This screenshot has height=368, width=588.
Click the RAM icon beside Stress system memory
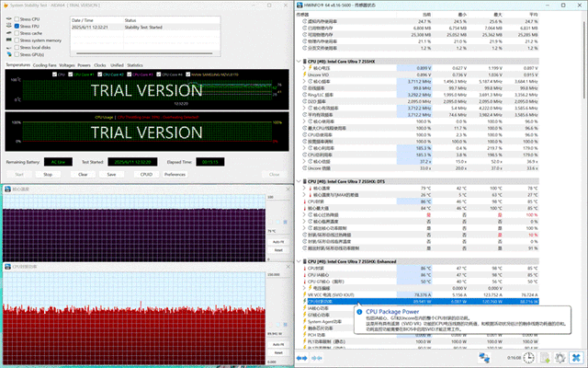9,40
